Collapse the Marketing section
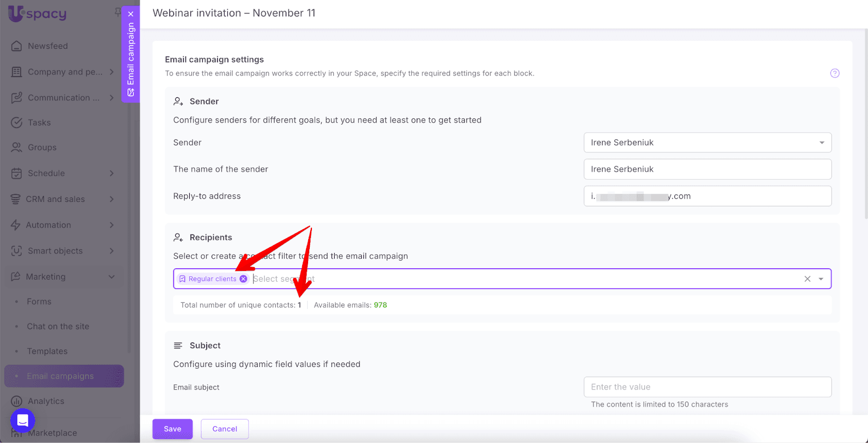This screenshot has width=868, height=443. point(111,277)
